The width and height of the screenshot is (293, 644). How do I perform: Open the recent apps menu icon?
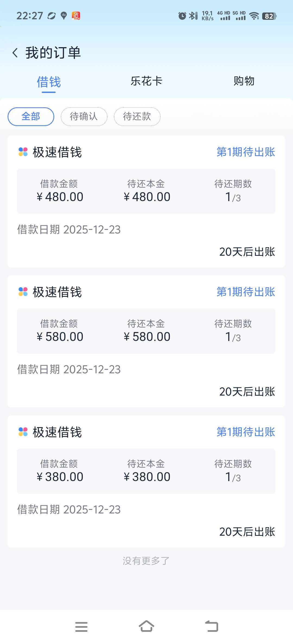81,627
